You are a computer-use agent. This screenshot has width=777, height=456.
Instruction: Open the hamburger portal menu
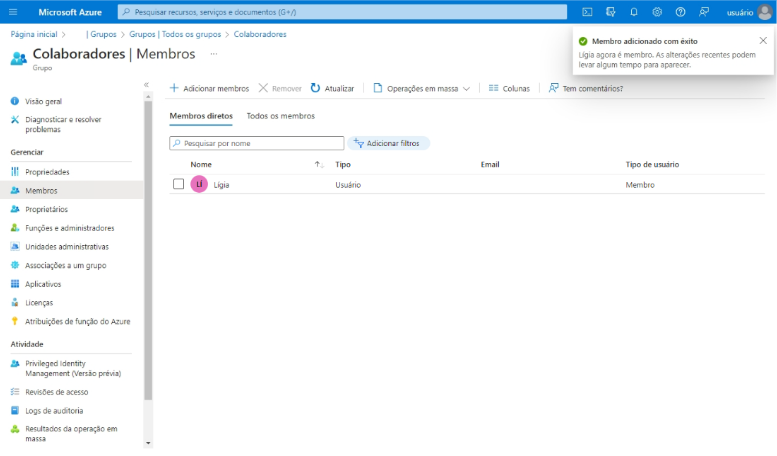(x=13, y=12)
